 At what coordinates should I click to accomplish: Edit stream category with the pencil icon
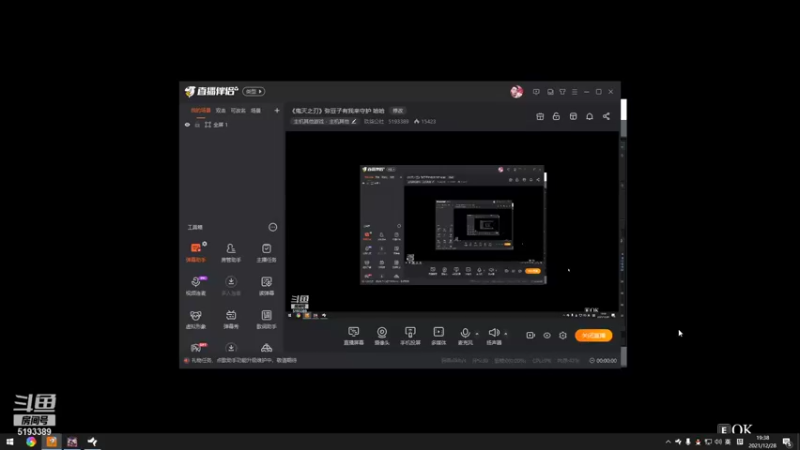click(354, 121)
